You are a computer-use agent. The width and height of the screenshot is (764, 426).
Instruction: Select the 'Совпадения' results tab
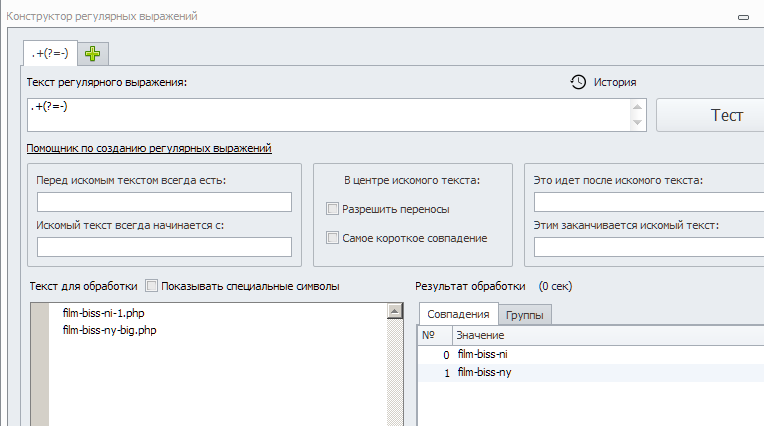[x=456, y=314]
